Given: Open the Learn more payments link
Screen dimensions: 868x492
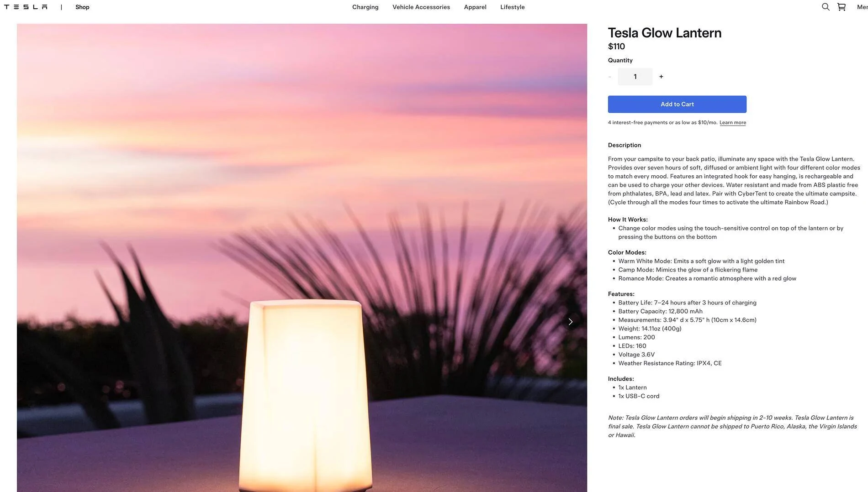Looking at the screenshot, I should pos(733,122).
